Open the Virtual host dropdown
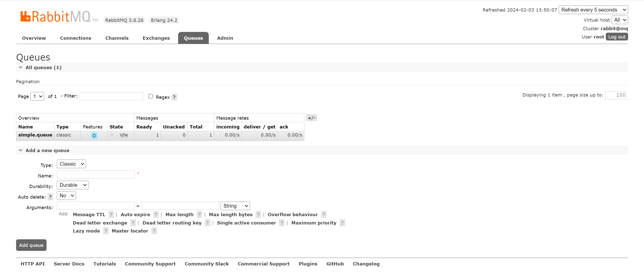 (620, 20)
